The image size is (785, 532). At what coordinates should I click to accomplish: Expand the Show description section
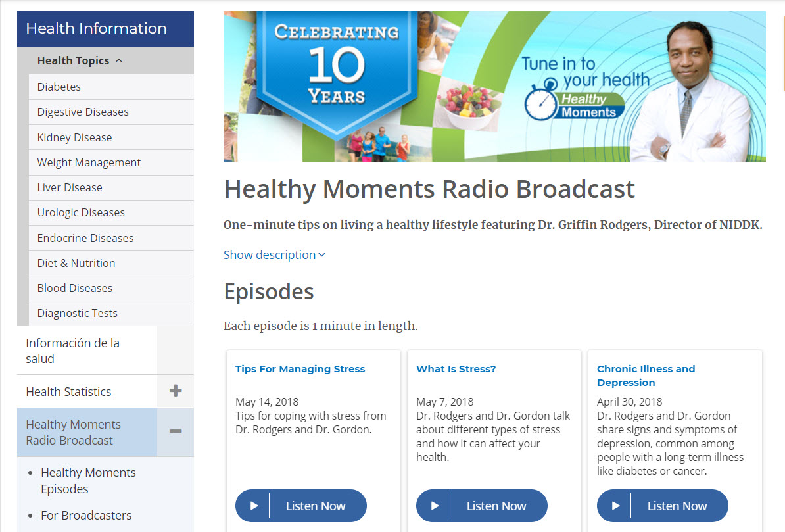pyautogui.click(x=274, y=254)
